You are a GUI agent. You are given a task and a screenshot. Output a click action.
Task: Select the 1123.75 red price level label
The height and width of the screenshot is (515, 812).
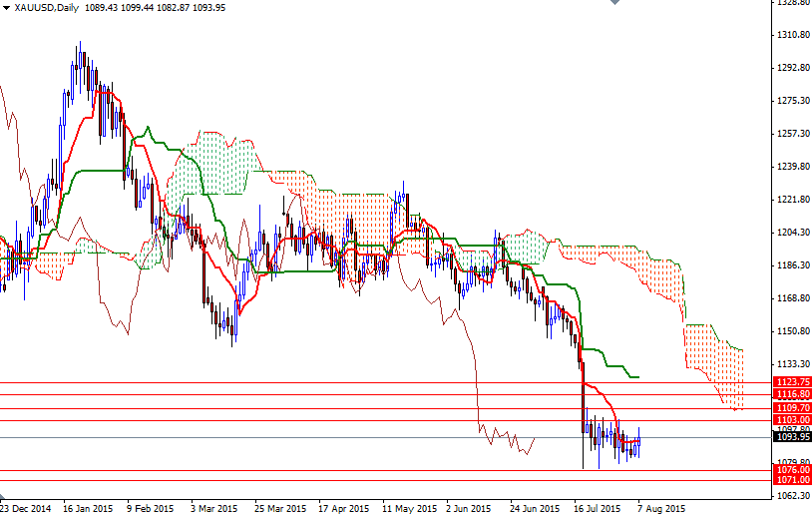pos(791,382)
